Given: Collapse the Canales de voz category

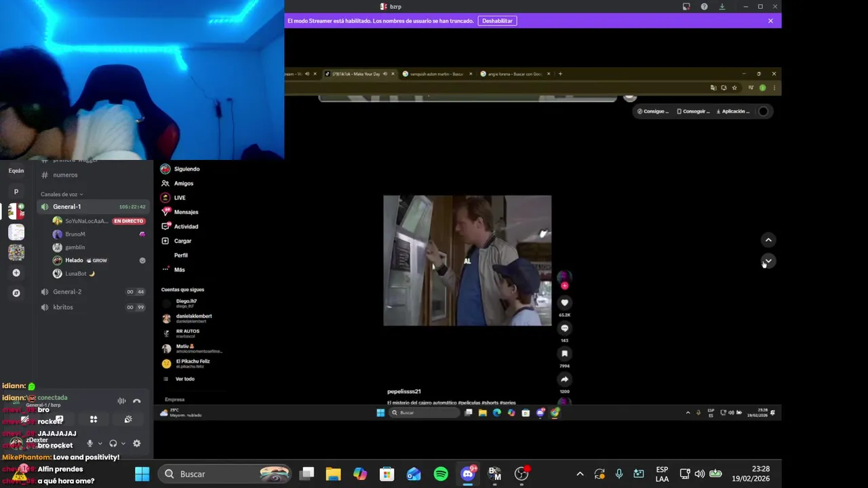Looking at the screenshot, I should 61,195.
